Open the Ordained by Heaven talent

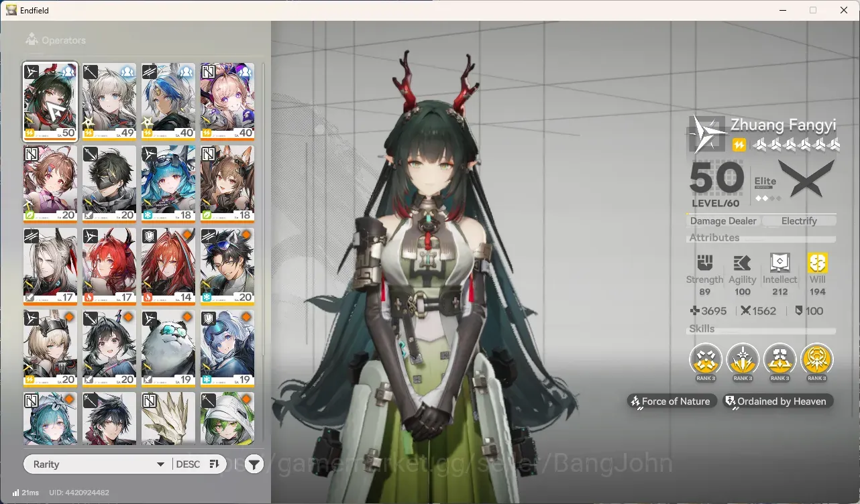(778, 401)
